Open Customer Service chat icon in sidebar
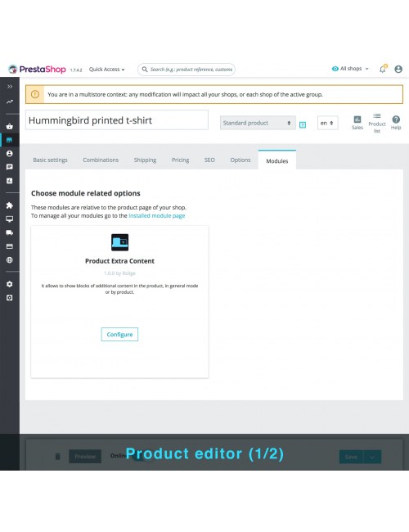 (10, 167)
